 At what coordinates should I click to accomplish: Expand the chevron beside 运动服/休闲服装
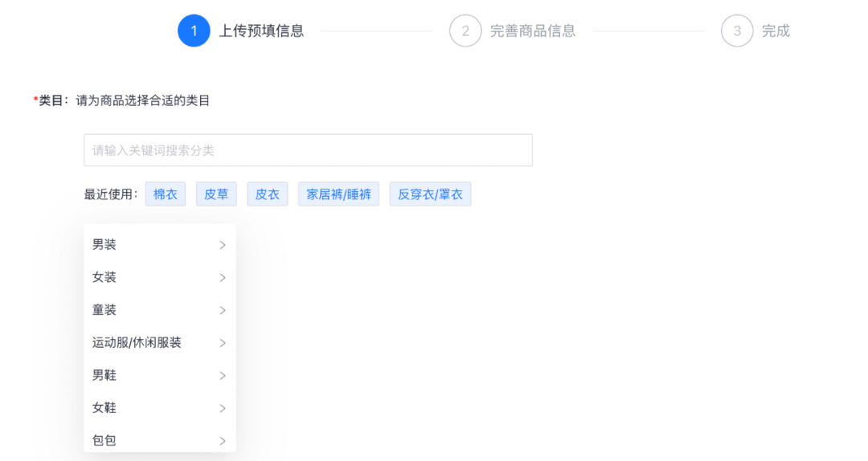coord(223,343)
